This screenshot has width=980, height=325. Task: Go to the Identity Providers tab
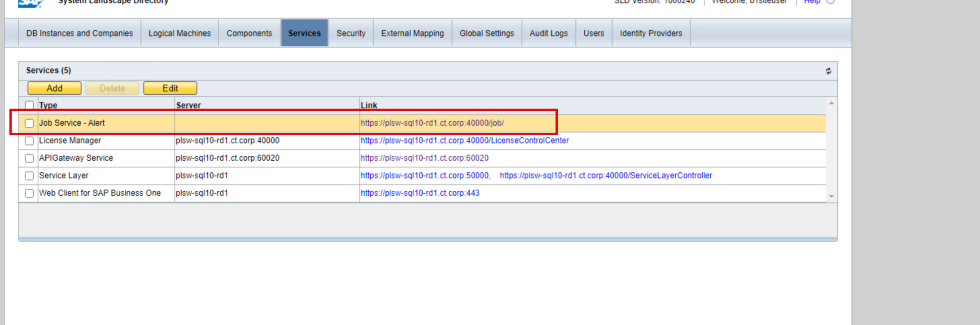pos(651,33)
